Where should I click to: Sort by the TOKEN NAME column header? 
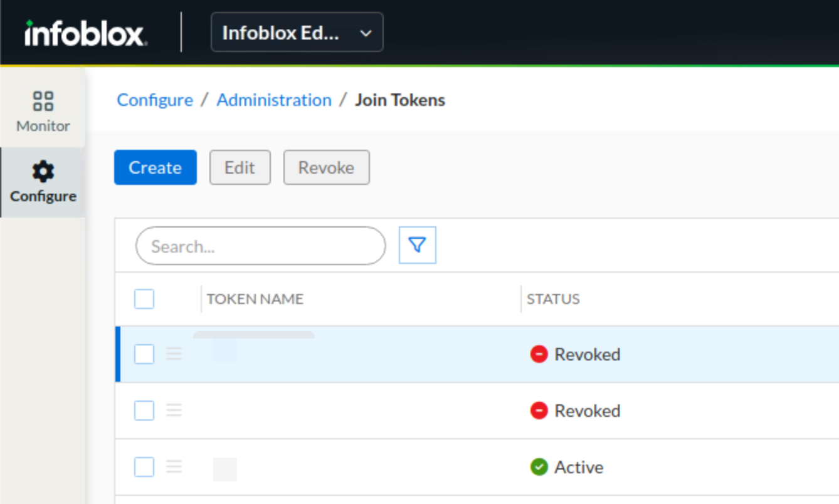tap(255, 299)
